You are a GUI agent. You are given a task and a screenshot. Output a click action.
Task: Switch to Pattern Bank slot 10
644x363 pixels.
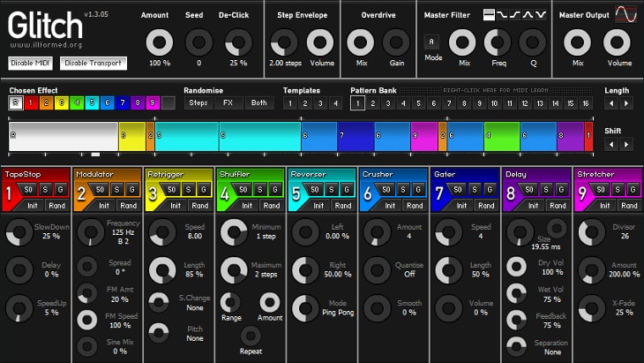tap(495, 103)
